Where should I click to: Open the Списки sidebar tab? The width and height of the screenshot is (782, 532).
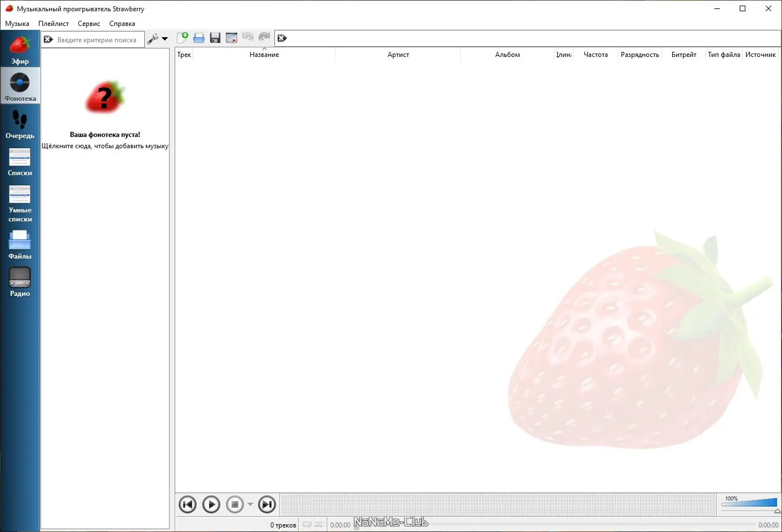click(20, 161)
